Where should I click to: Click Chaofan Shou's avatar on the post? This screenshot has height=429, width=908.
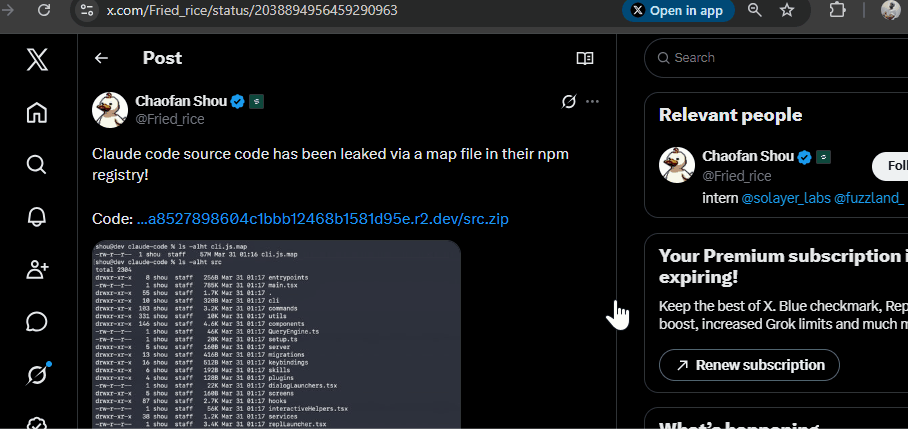pyautogui.click(x=110, y=109)
